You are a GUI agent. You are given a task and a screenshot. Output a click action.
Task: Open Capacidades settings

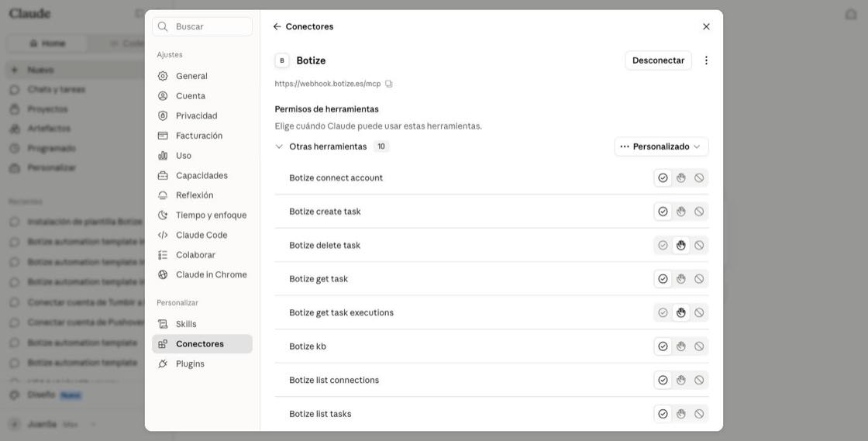point(202,175)
